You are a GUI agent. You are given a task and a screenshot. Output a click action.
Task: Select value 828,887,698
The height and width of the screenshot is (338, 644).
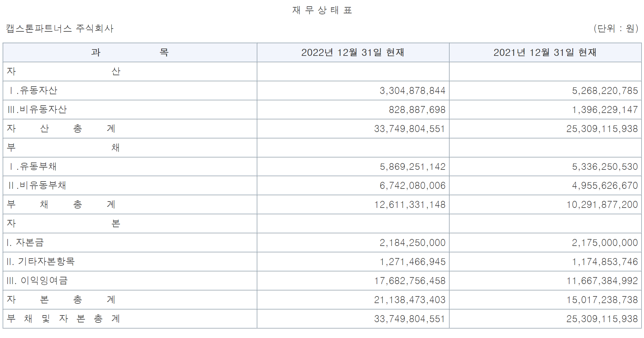pyautogui.click(x=417, y=110)
